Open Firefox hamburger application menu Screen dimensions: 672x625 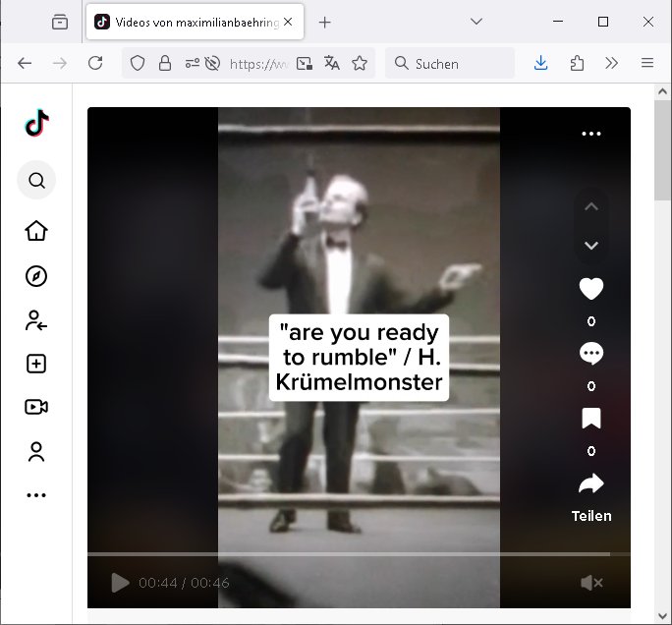click(647, 63)
